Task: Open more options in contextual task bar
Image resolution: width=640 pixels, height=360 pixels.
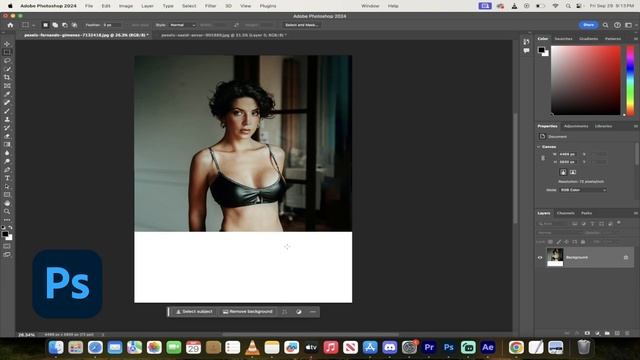Action: 313,312
